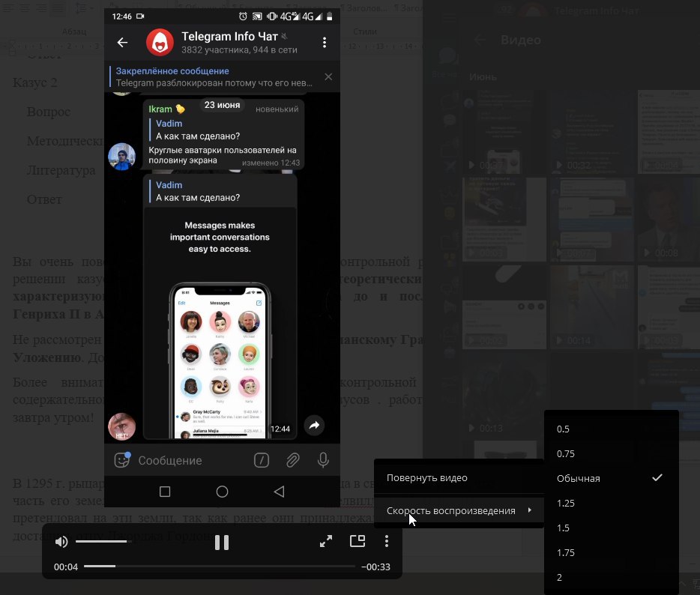Click Ikram sender name
This screenshot has width=700, height=595.
(160, 109)
